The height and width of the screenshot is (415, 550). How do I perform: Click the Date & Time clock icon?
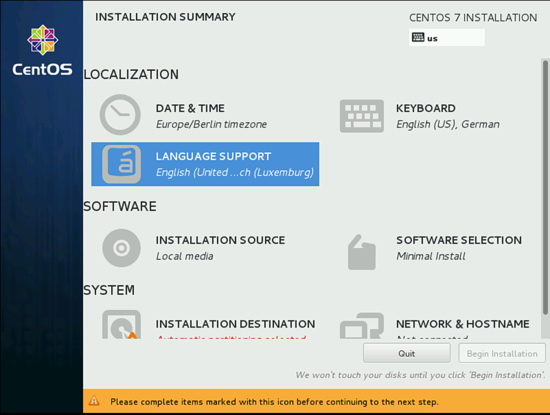pyautogui.click(x=120, y=115)
